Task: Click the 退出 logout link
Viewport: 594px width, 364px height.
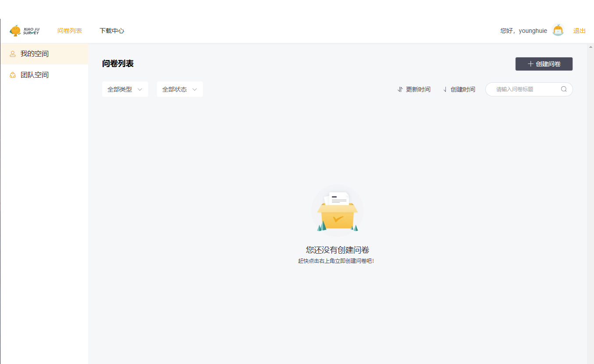Action: tap(579, 31)
